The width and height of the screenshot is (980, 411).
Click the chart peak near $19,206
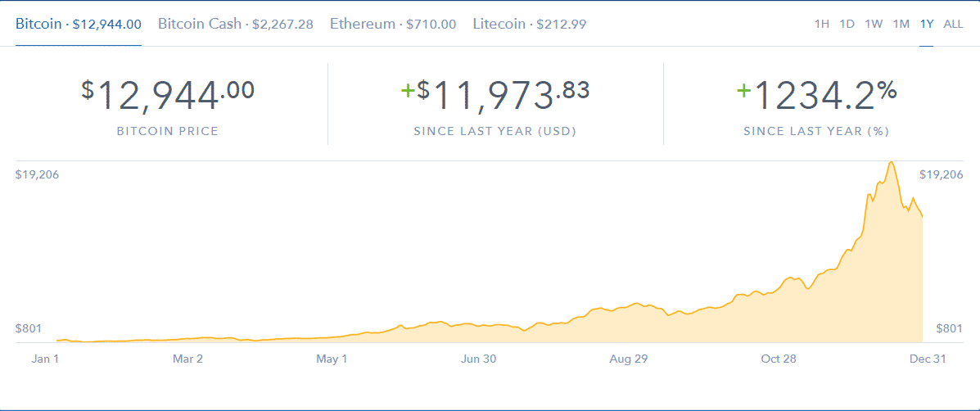coord(890,163)
